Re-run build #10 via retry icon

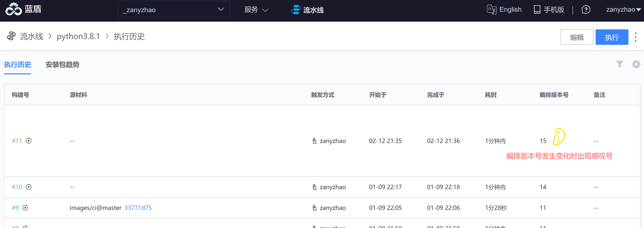coord(29,187)
